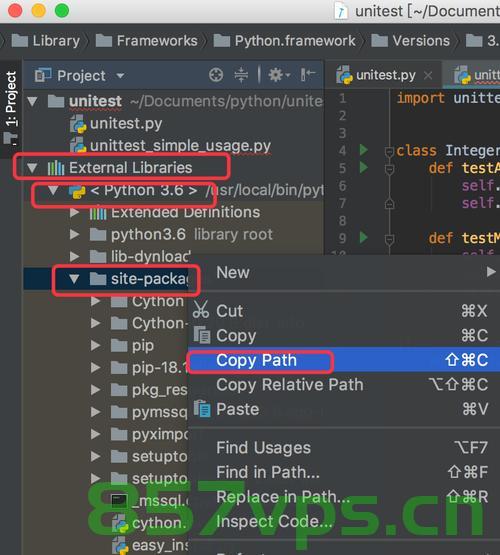Click the 'import' keyword on line 1
The image size is (500, 555).
click(x=420, y=98)
